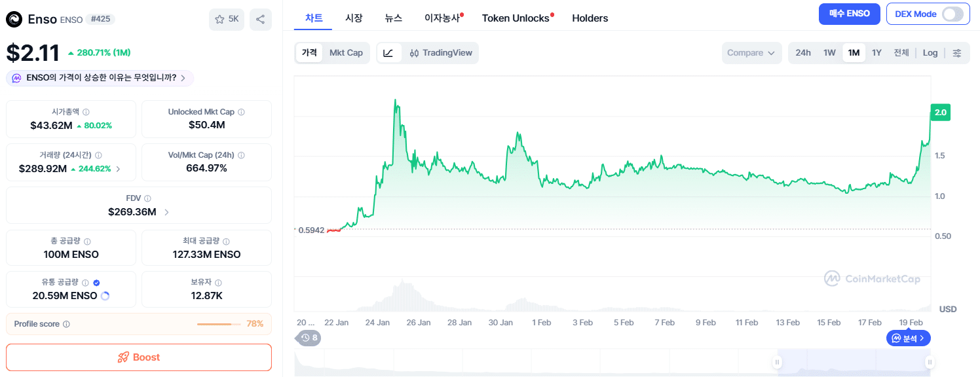The width and height of the screenshot is (980, 377).
Task: Click info icon next to Unlocked Mkt Cap
Action: (241, 112)
